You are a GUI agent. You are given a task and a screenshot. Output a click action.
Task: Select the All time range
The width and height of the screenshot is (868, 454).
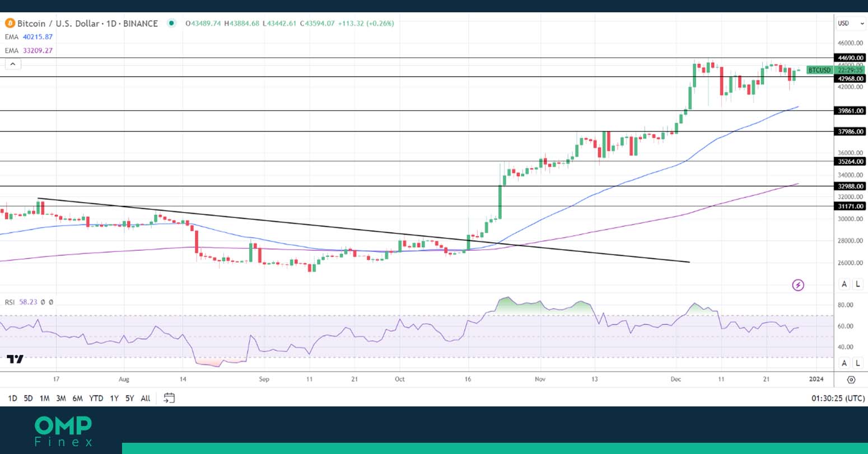(x=146, y=399)
